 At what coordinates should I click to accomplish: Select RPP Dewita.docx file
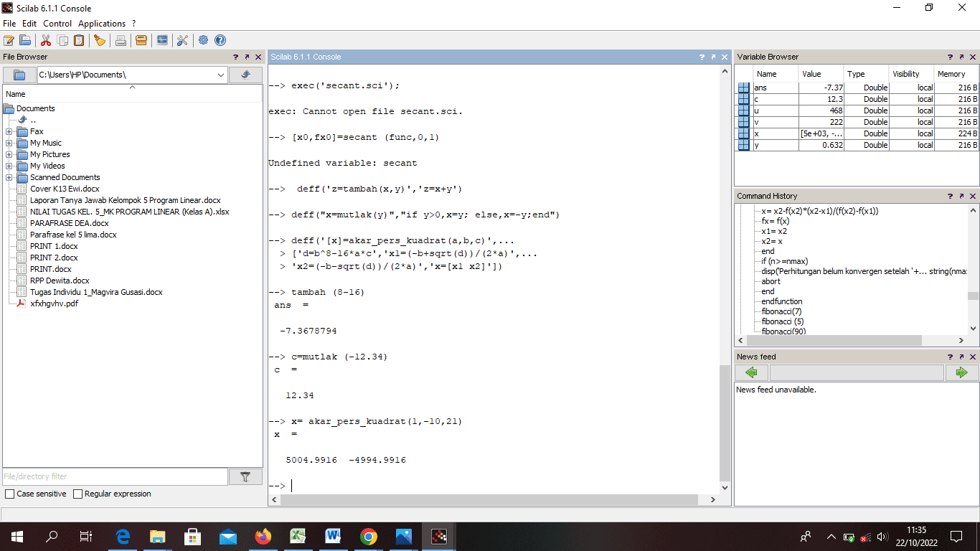(60, 281)
